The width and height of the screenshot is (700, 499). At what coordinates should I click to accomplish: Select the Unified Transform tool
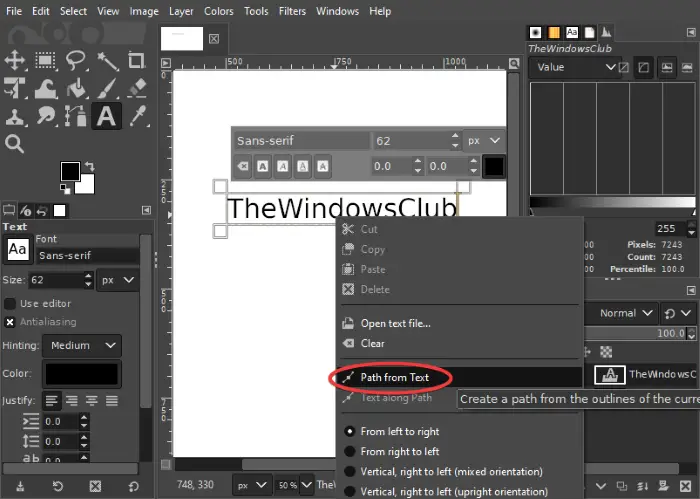15,87
